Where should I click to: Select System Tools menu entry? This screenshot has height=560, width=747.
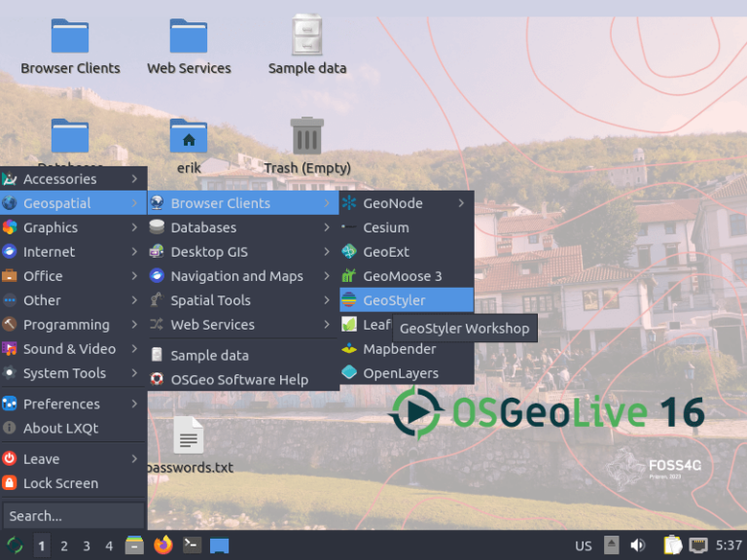click(73, 373)
